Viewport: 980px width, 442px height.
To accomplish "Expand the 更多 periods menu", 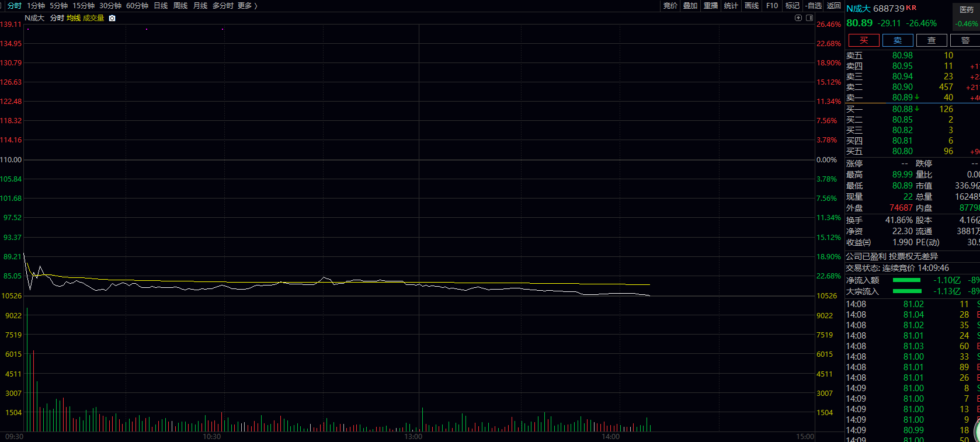I will point(247,5).
